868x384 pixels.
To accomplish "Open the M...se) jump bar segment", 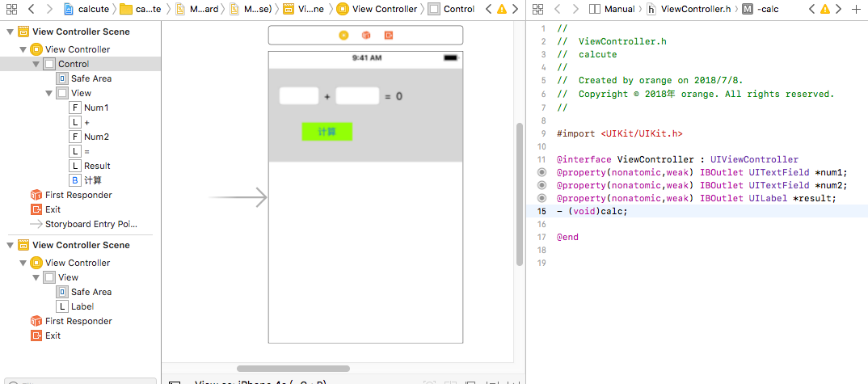I will tap(250, 9).
